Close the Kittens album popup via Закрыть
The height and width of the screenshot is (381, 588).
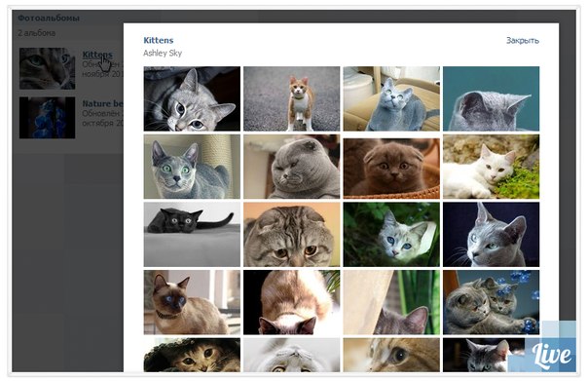tap(523, 41)
